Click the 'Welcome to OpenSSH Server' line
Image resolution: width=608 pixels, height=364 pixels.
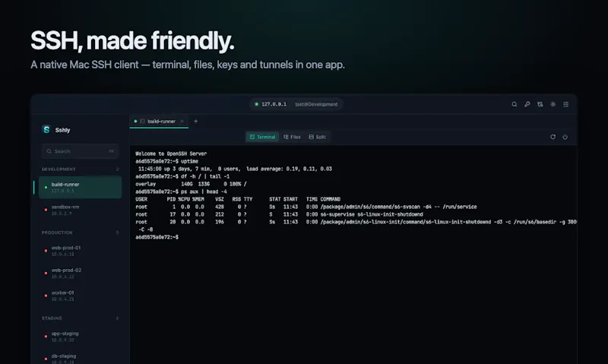[x=171, y=154]
